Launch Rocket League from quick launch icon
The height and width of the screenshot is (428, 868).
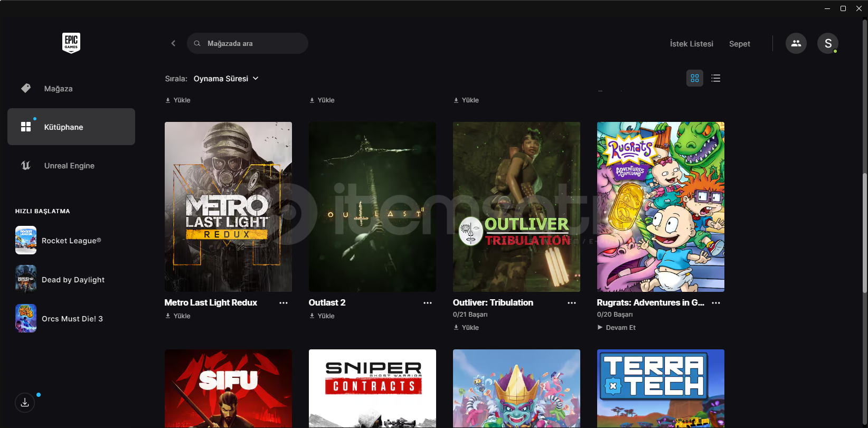[26, 240]
